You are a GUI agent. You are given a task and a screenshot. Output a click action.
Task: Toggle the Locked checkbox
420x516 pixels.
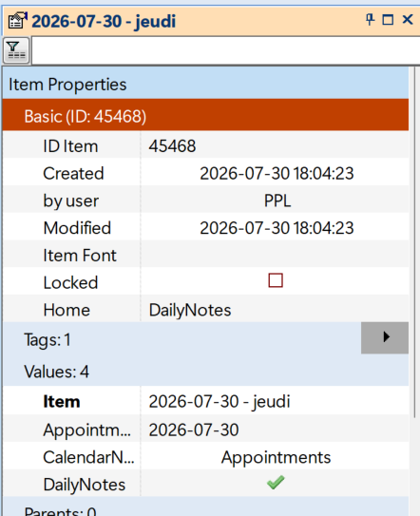tap(276, 280)
